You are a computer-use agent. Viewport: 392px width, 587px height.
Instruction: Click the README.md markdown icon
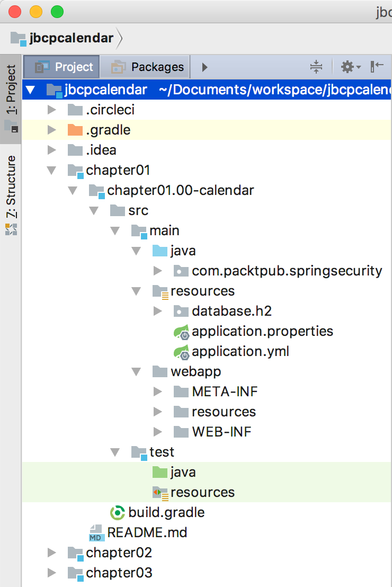click(x=96, y=533)
